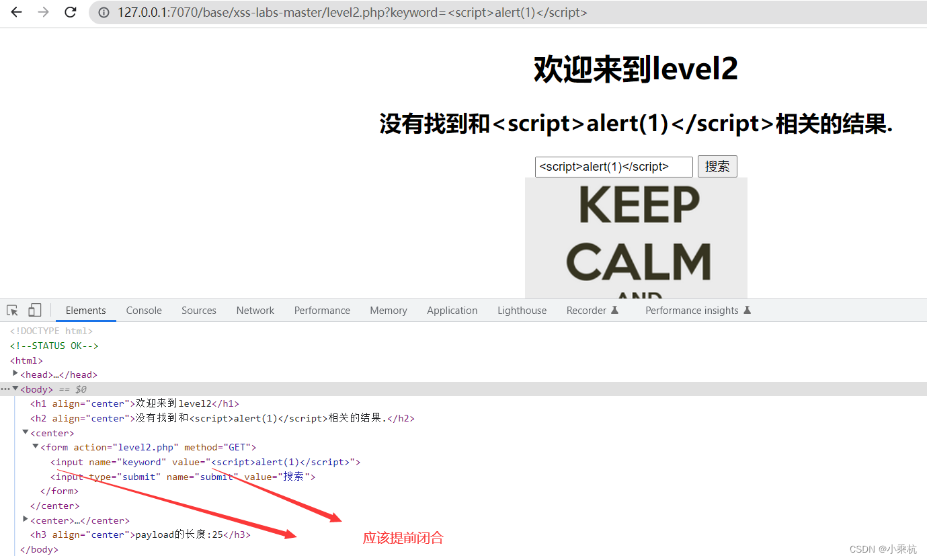Open the Performance insights tab
The height and width of the screenshot is (560, 927).
[698, 311]
